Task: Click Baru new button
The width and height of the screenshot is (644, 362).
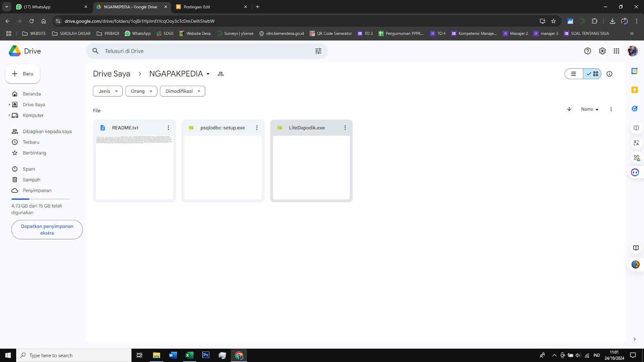Action: [23, 74]
